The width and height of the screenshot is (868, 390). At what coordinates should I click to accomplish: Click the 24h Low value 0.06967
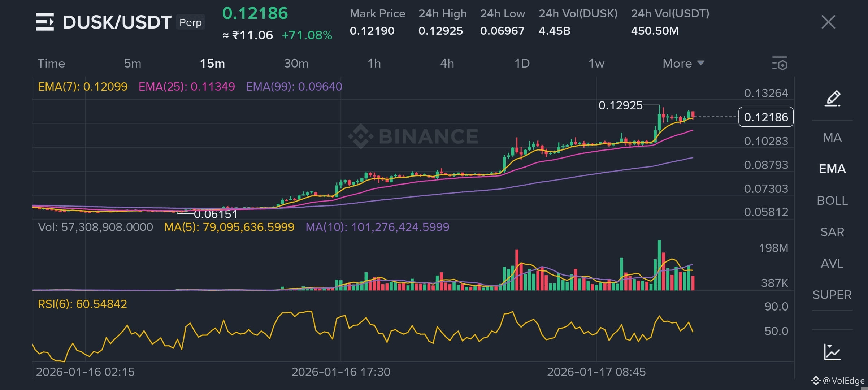502,31
